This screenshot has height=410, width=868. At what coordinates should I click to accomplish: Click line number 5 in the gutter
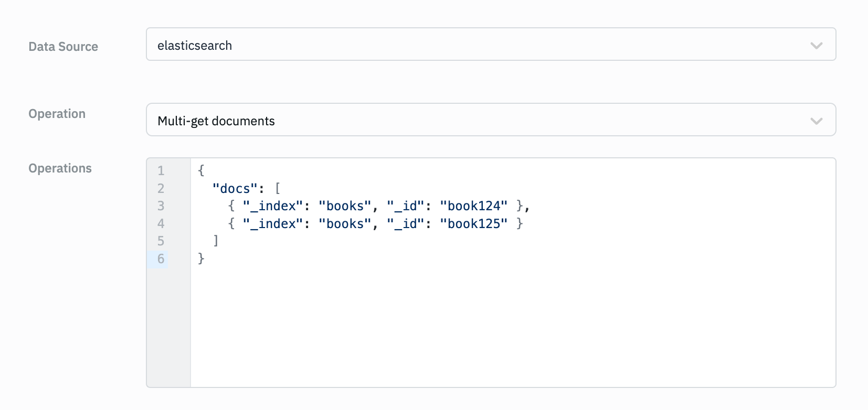[x=161, y=241]
